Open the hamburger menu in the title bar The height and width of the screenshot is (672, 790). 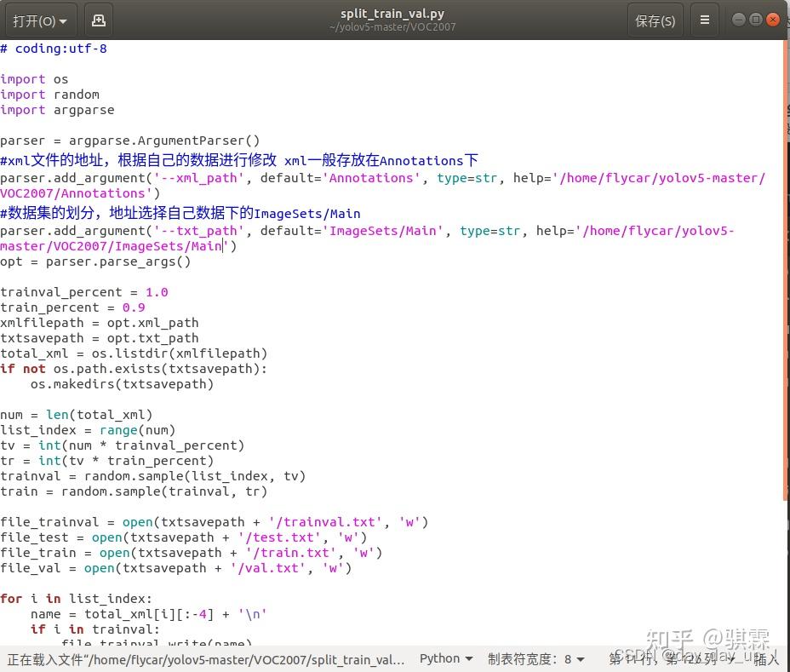pyautogui.click(x=705, y=20)
